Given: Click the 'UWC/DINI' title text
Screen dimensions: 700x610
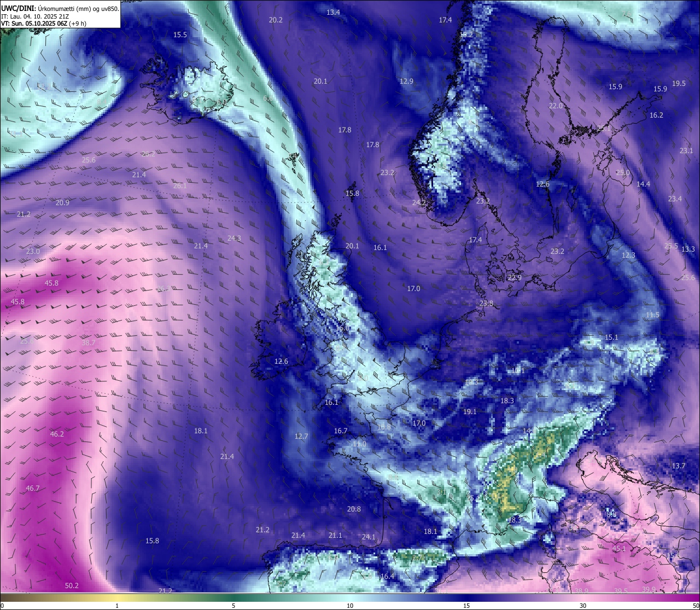Looking at the screenshot, I should (x=18, y=8).
